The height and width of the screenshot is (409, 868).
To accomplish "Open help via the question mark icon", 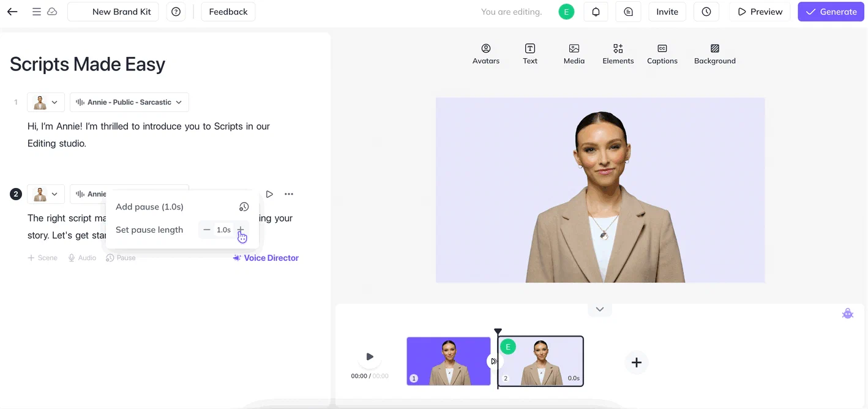I will 176,12.
